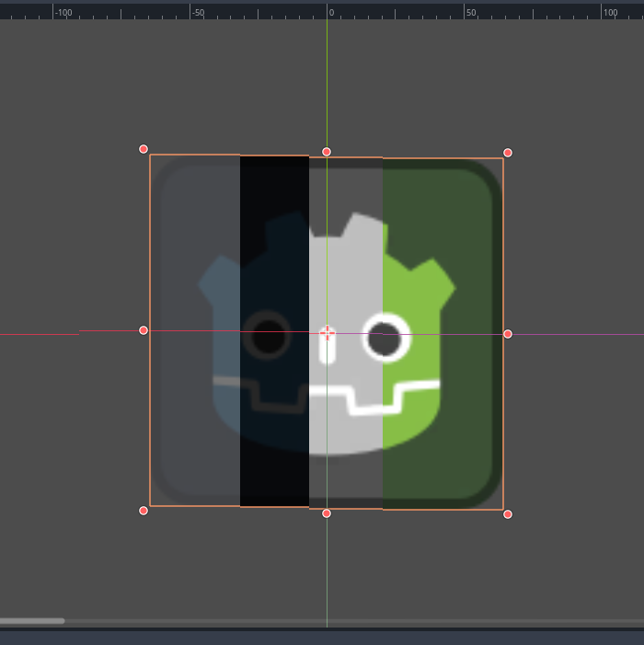
Task: Select the black darkened strip of the sprite
Action: pos(274,331)
